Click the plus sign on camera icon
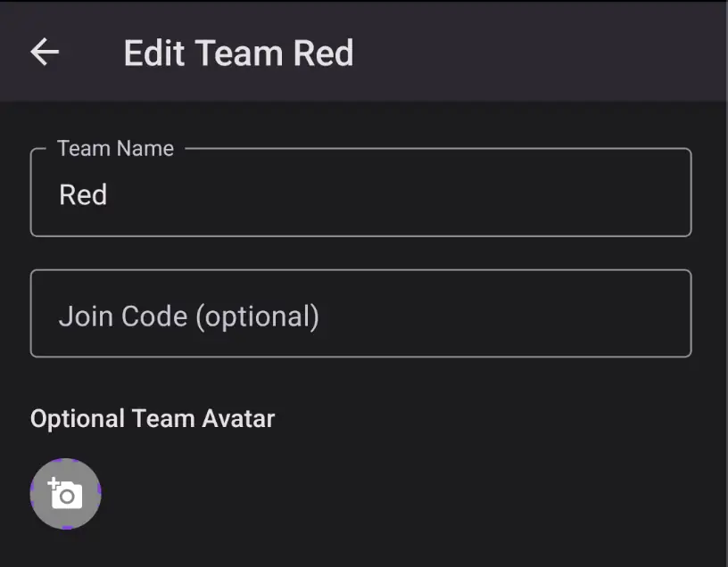This screenshot has height=567, width=728. (x=54, y=483)
